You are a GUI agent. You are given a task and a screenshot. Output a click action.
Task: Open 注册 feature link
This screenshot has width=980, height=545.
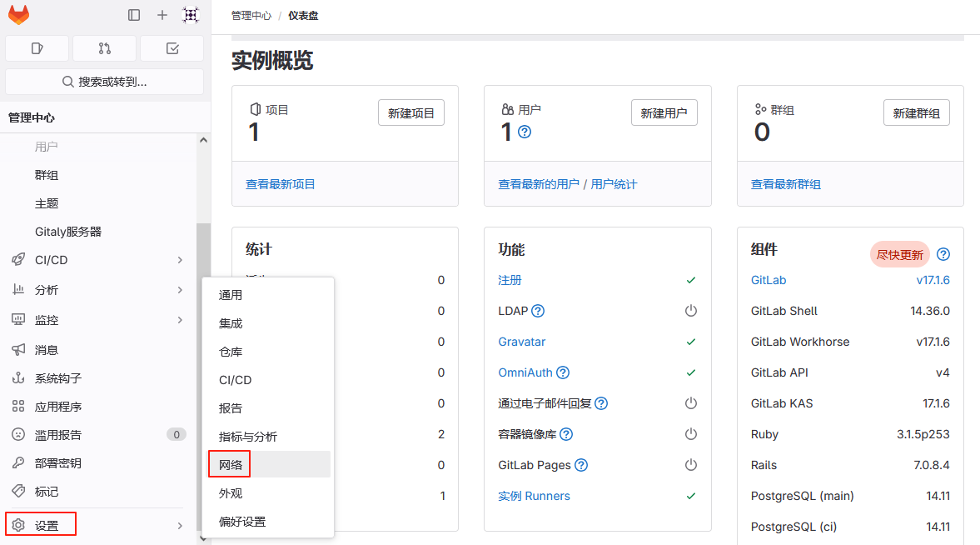510,280
